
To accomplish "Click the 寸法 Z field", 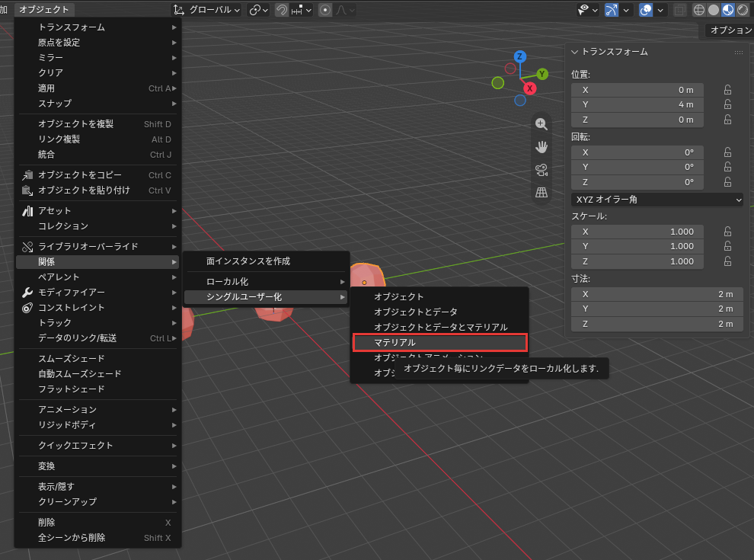I will point(657,324).
